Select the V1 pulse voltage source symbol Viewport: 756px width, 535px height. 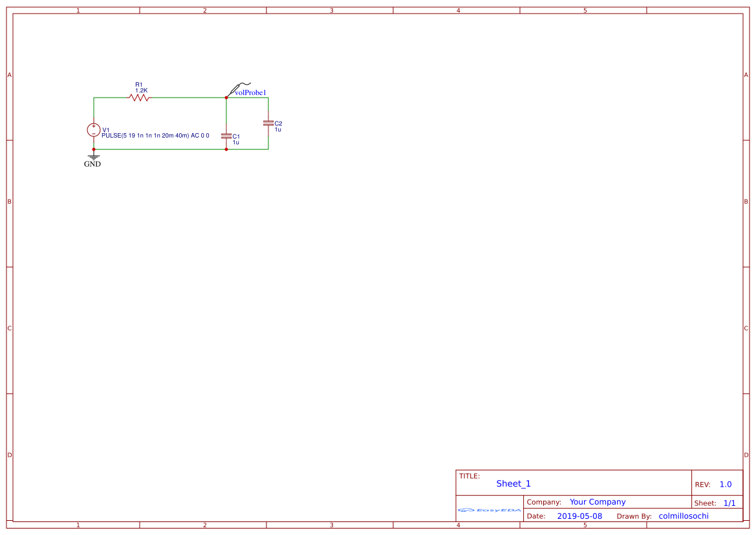point(93,130)
